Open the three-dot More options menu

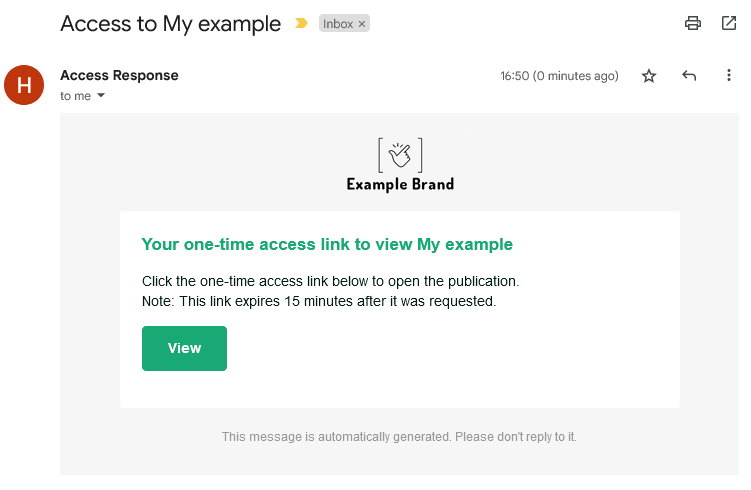(x=729, y=76)
